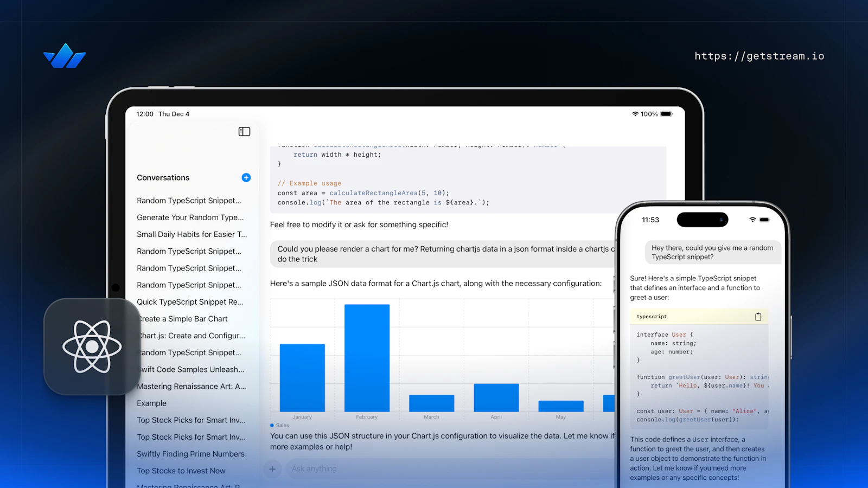Click the Wi-Fi icon in the iPad status bar

click(x=635, y=114)
